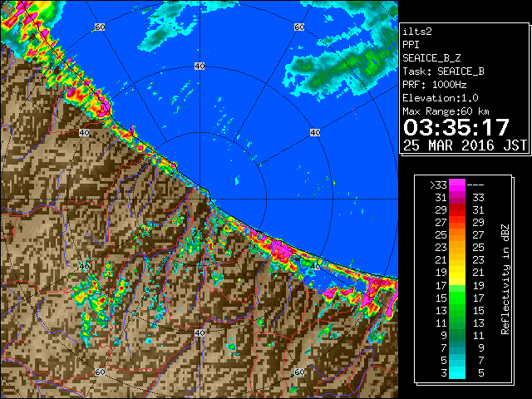532x399 pixels.
Task: Click the cyan 3–5 dBZ swatch
Action: [x=457, y=372]
